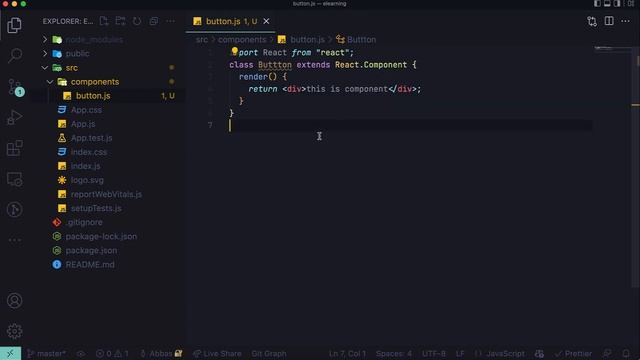Open index.js in the file tree

[x=85, y=166]
